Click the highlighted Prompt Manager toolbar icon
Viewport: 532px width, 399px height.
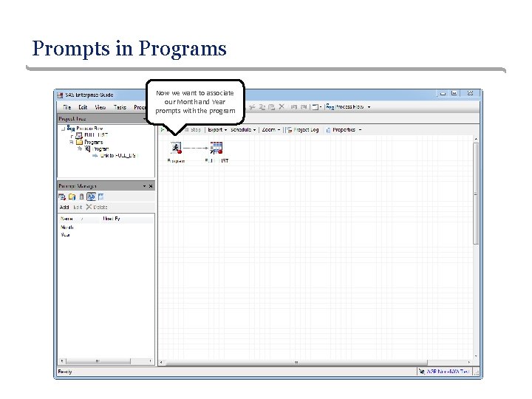click(91, 197)
